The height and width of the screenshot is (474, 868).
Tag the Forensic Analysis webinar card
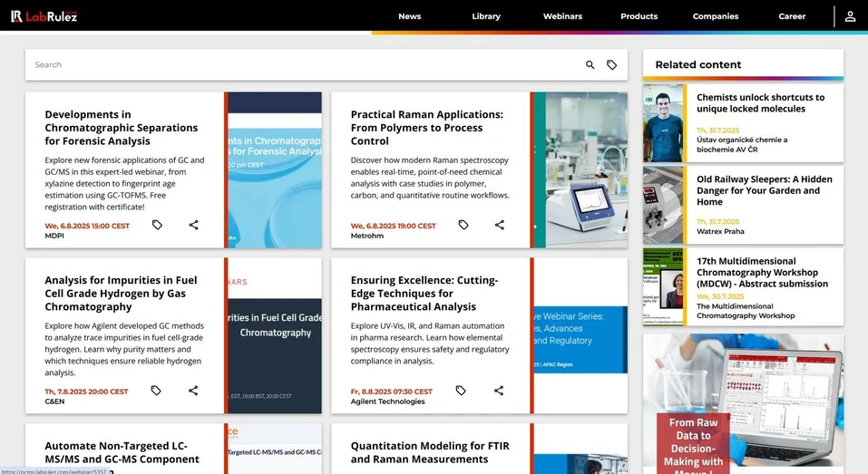157,225
